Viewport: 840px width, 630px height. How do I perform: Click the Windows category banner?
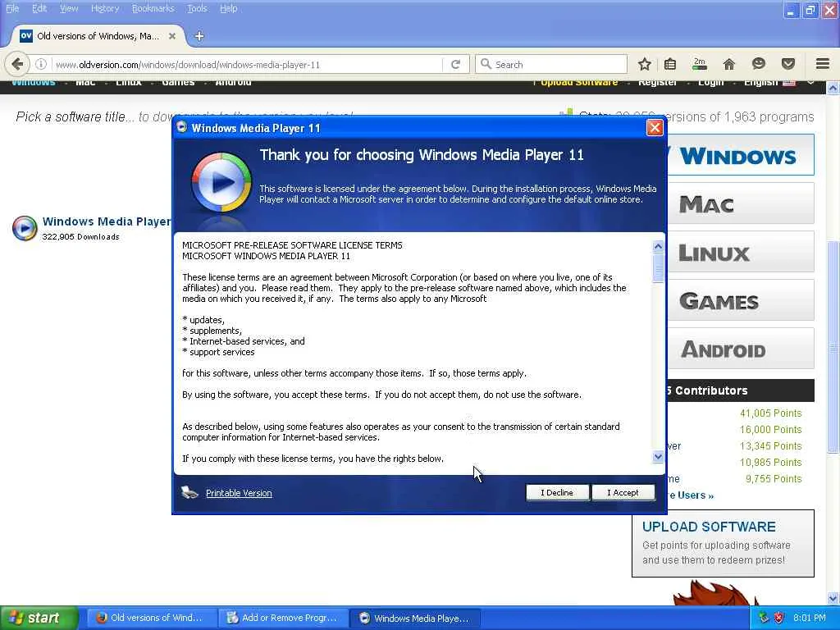point(741,155)
